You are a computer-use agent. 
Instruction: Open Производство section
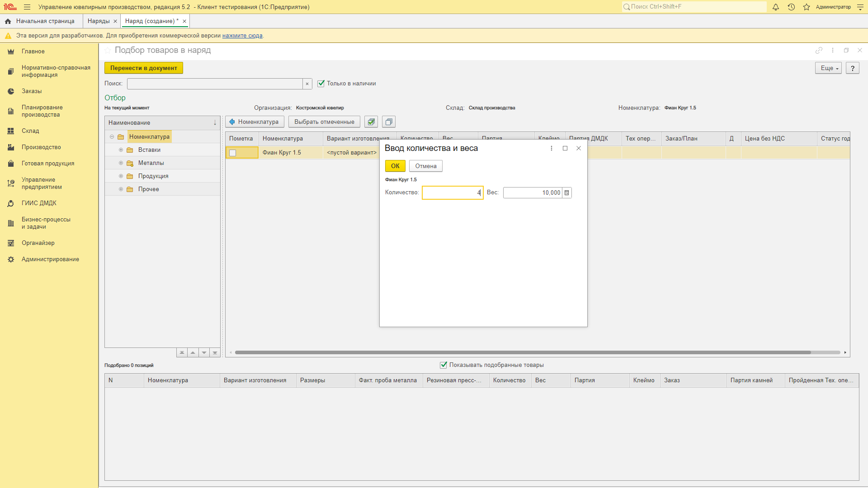(49, 147)
